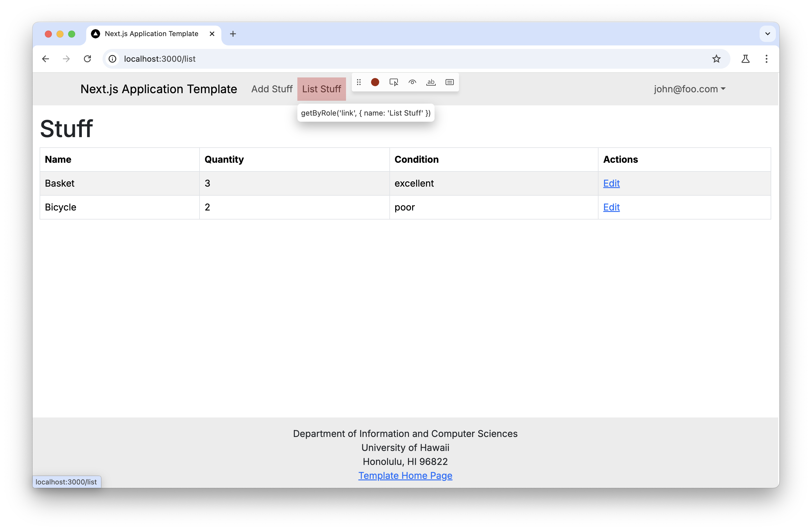Click the Playwright record button
812x531 pixels.
[375, 82]
